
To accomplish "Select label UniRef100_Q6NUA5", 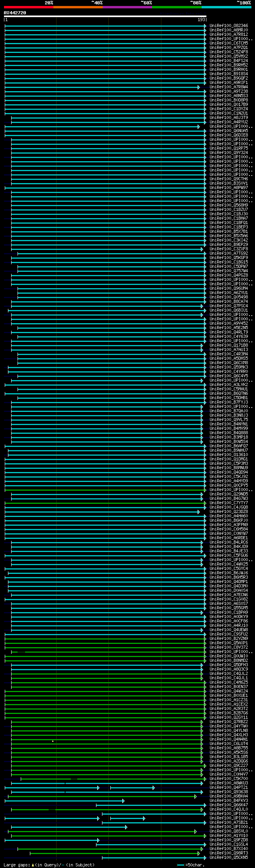I will (x=229, y=131).
